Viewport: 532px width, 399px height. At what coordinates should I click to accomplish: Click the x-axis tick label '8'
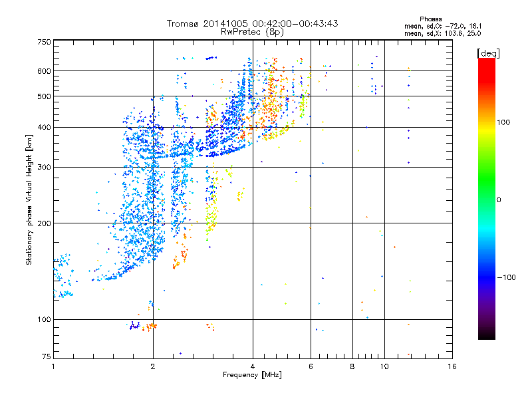click(x=352, y=366)
